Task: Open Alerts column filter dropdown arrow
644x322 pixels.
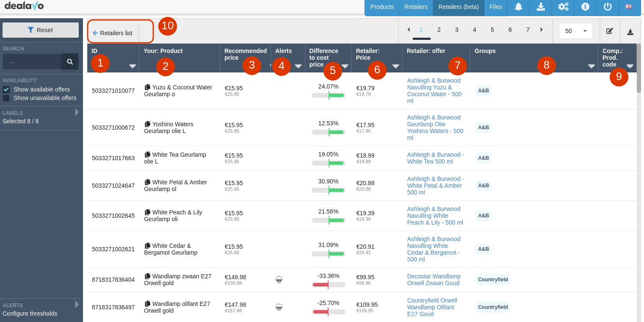Action: (x=298, y=66)
